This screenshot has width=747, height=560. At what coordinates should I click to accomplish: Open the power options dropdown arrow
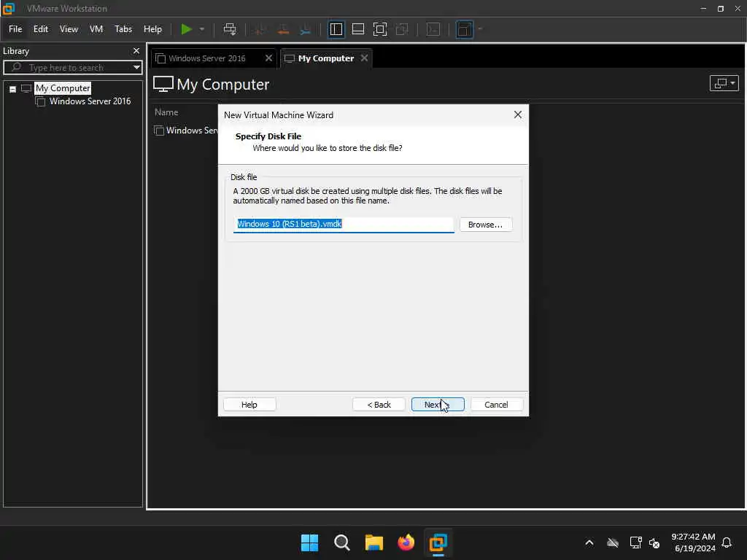point(202,29)
